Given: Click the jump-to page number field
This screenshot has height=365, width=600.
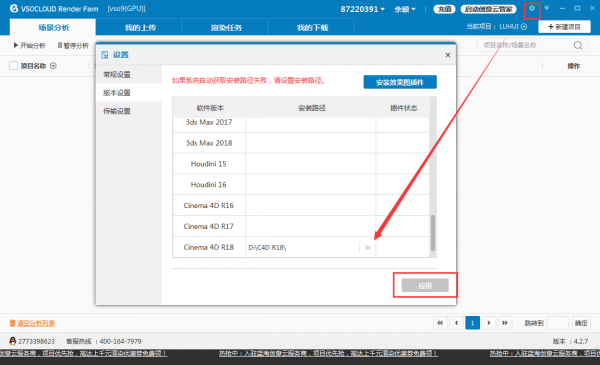Looking at the screenshot, I should (x=558, y=323).
